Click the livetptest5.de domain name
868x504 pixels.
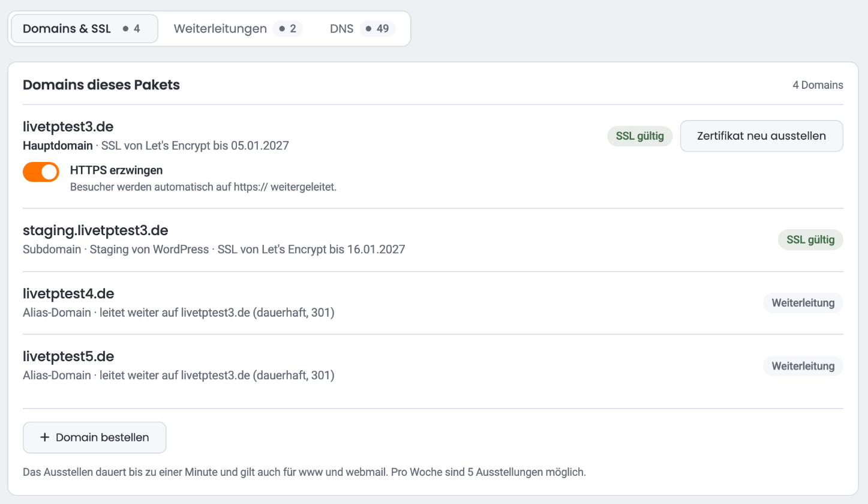[x=68, y=356]
